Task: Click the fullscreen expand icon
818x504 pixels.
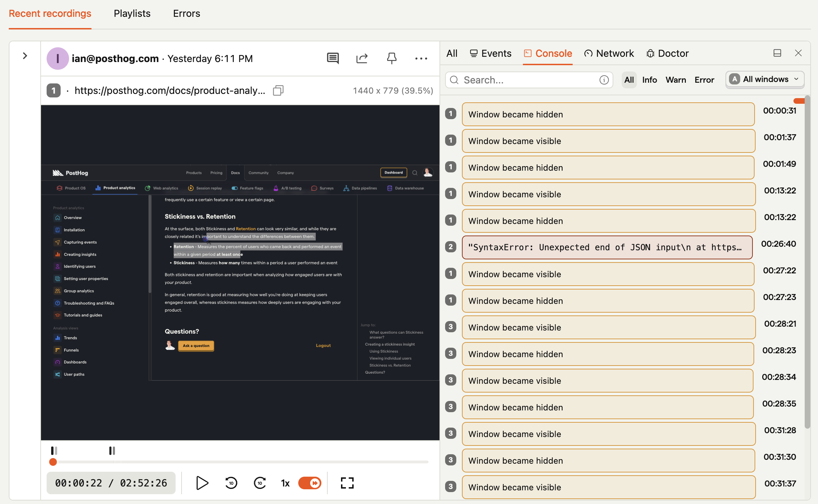Action: tap(347, 483)
